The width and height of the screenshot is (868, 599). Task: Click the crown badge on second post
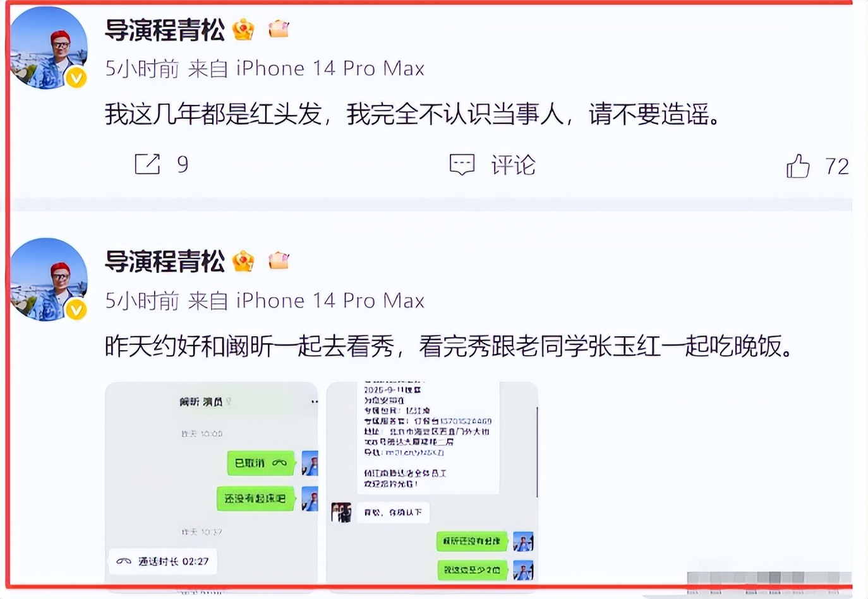point(243,260)
